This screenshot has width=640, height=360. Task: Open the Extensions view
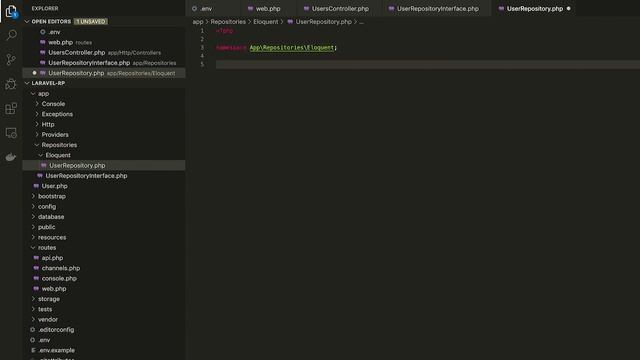click(x=11, y=109)
